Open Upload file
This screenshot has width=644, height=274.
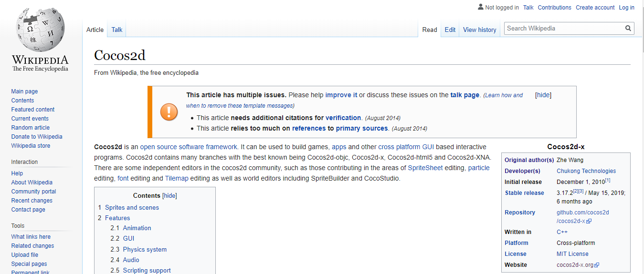(25, 255)
